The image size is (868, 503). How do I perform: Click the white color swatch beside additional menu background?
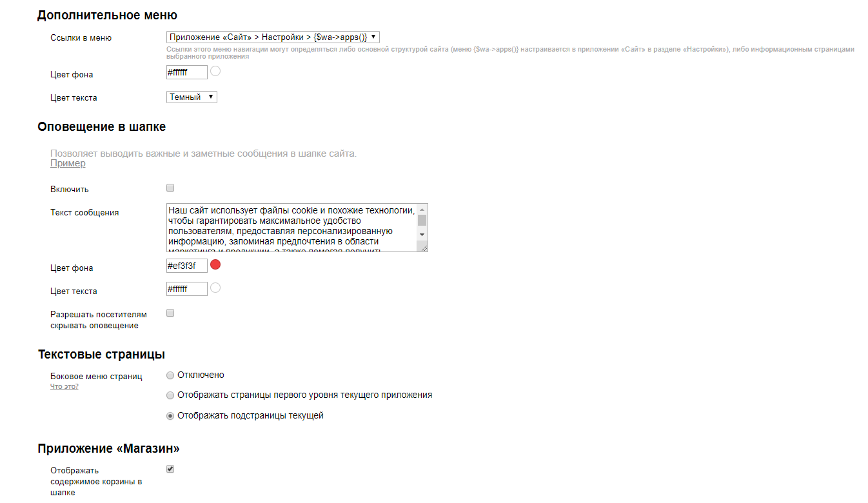[x=215, y=71]
